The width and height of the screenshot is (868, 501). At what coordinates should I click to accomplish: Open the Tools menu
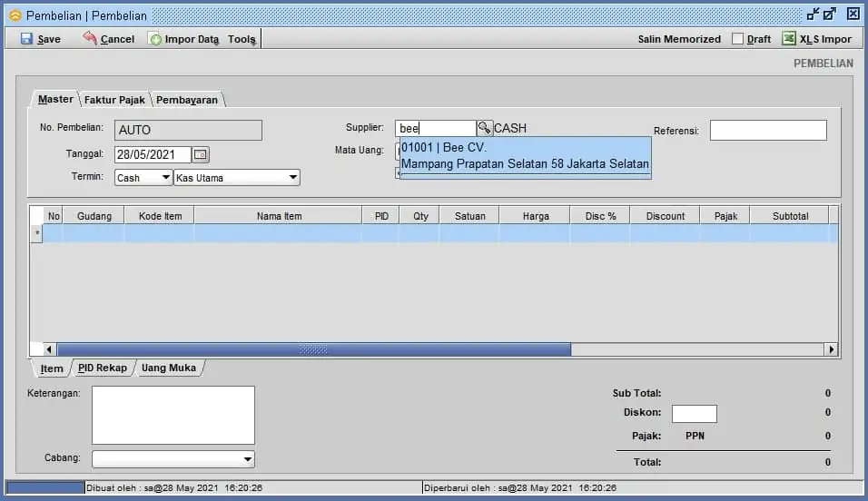pyautogui.click(x=242, y=39)
